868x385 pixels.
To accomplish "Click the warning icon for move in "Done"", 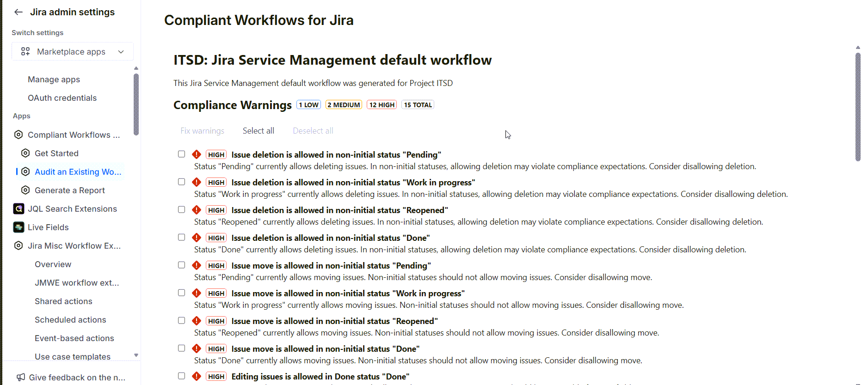I will 197,348.
